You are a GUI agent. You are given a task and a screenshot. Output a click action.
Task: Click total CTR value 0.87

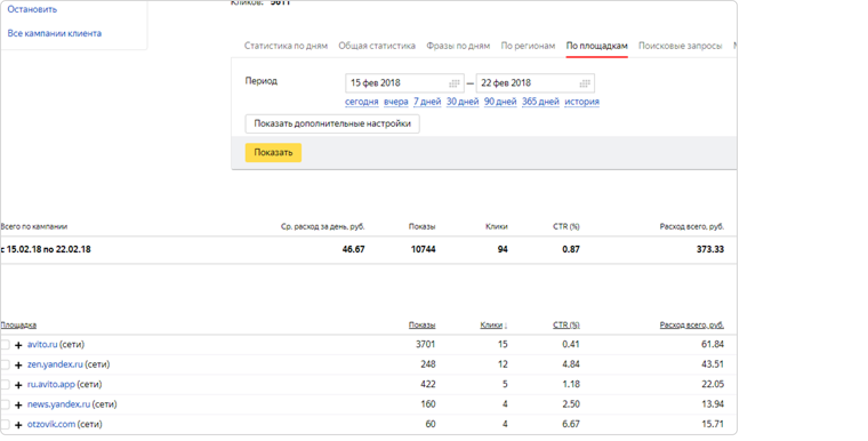point(570,250)
